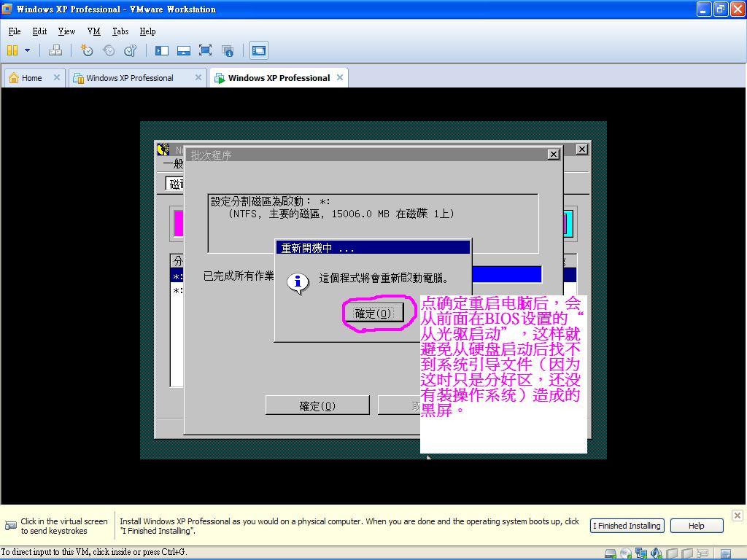This screenshot has width=747, height=560.
Task: Click the blue progress bar
Action: [507, 275]
